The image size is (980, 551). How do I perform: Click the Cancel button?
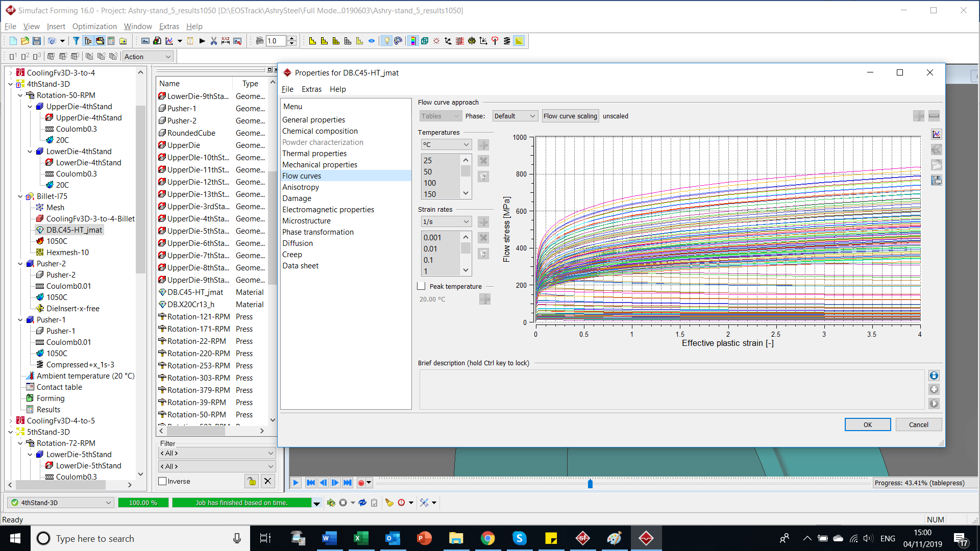(918, 424)
